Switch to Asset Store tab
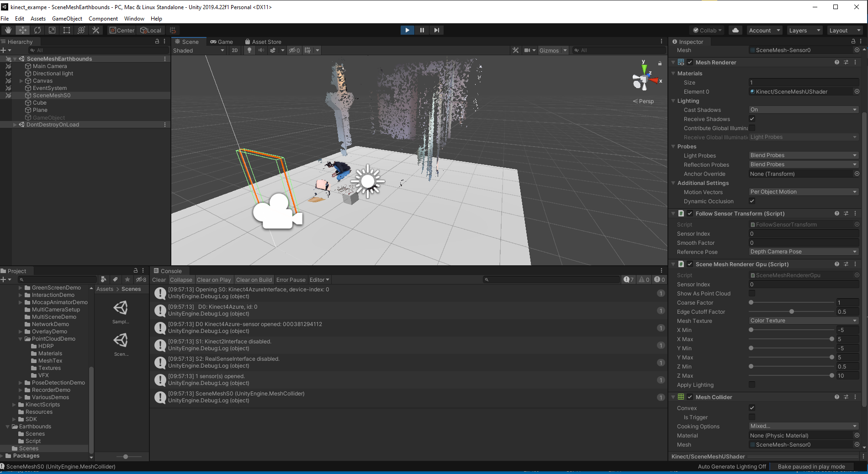Image resolution: width=868 pixels, height=474 pixels. [263, 42]
